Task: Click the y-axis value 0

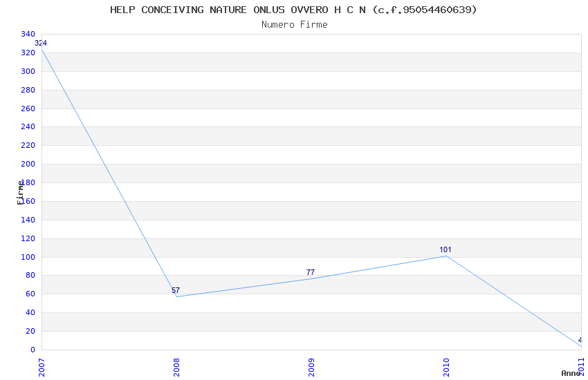Action: tap(33, 350)
